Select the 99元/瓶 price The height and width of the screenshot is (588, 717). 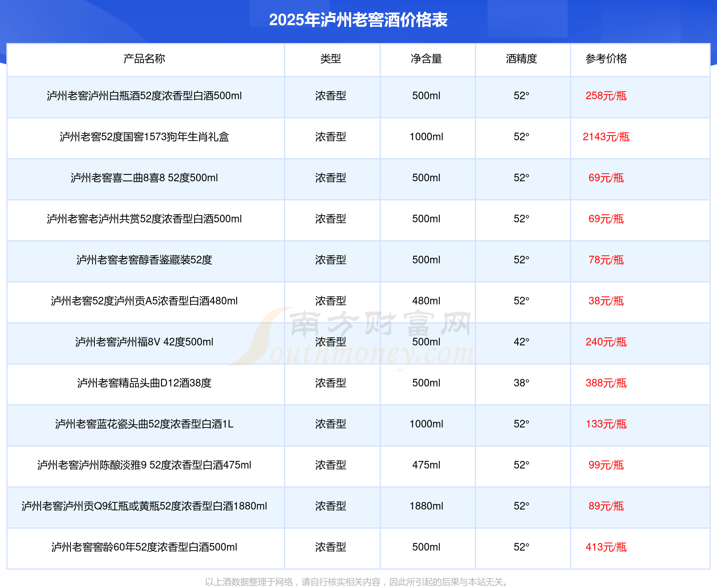[x=606, y=465]
